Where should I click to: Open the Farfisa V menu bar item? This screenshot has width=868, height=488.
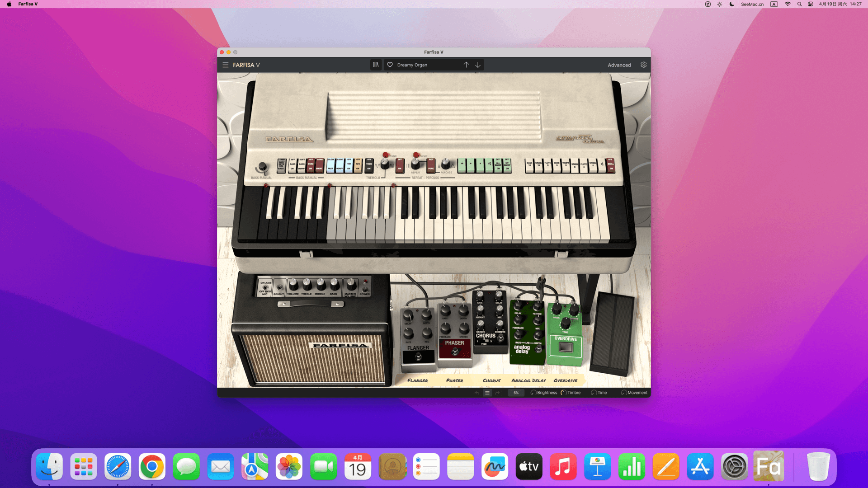[x=28, y=4]
